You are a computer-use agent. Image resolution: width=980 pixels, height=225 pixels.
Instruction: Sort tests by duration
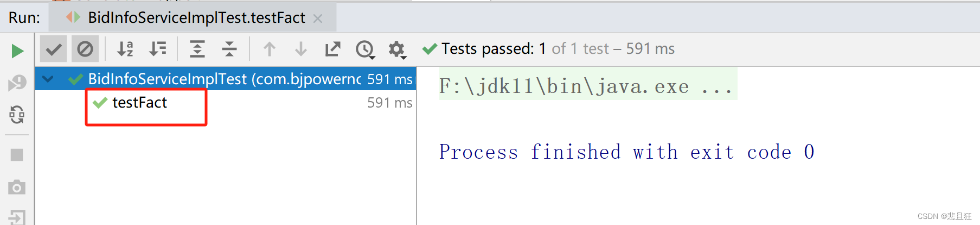(158, 49)
